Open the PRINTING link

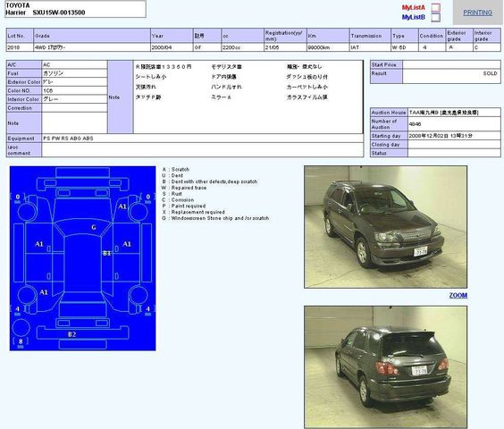click(477, 13)
